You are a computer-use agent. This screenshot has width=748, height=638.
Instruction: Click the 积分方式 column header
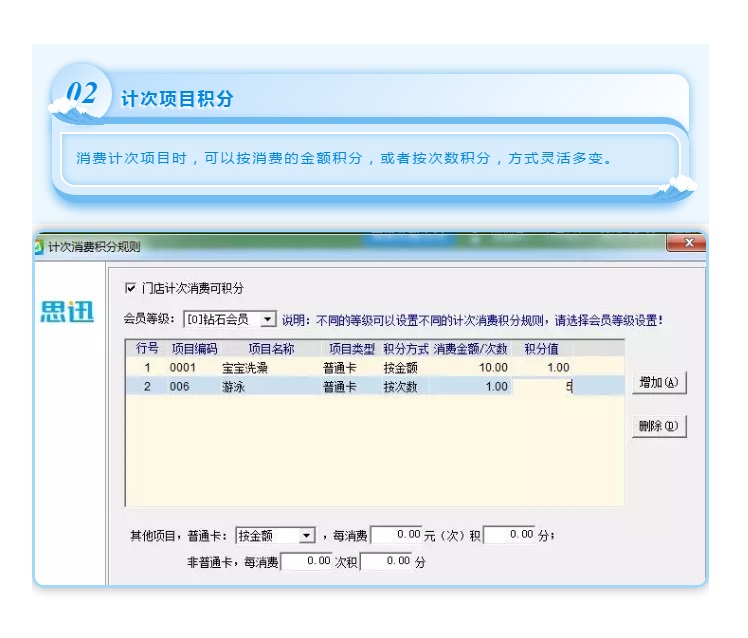pos(405,348)
